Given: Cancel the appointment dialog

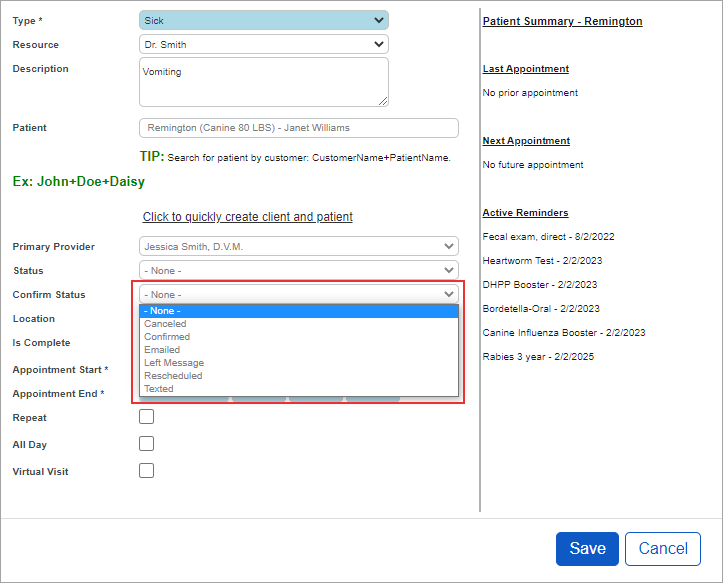Looking at the screenshot, I should pos(663,548).
